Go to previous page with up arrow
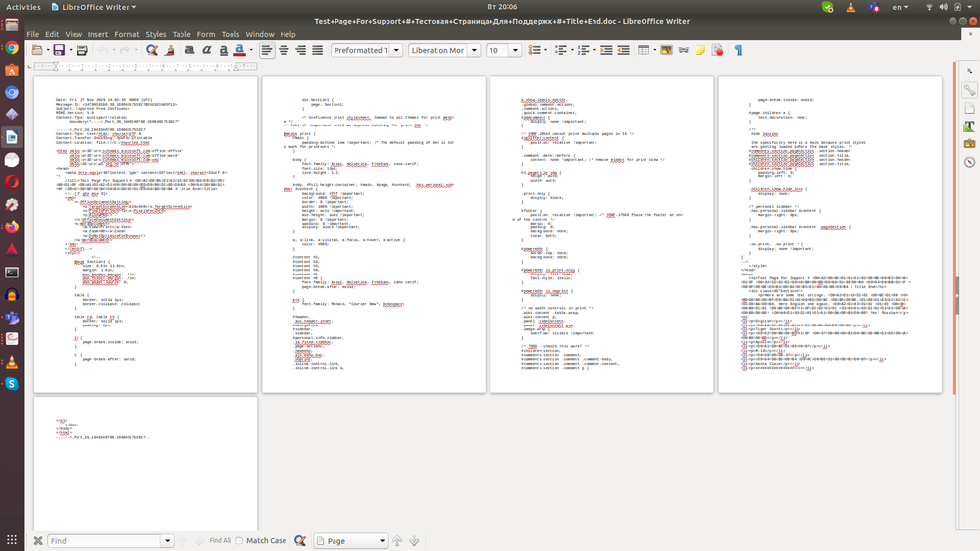The image size is (980, 551). coord(397,541)
